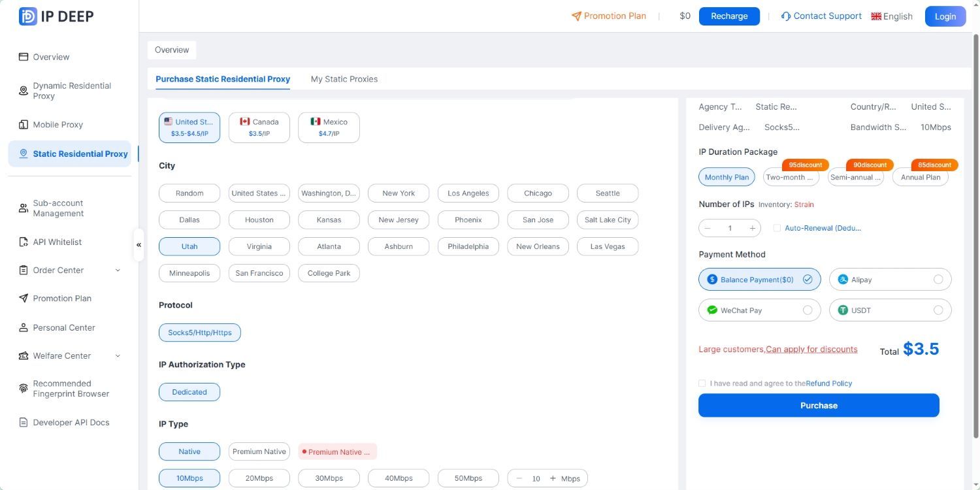Collapse the sidebar with double-chevron handle
This screenshot has height=490, width=980.
[x=139, y=245]
